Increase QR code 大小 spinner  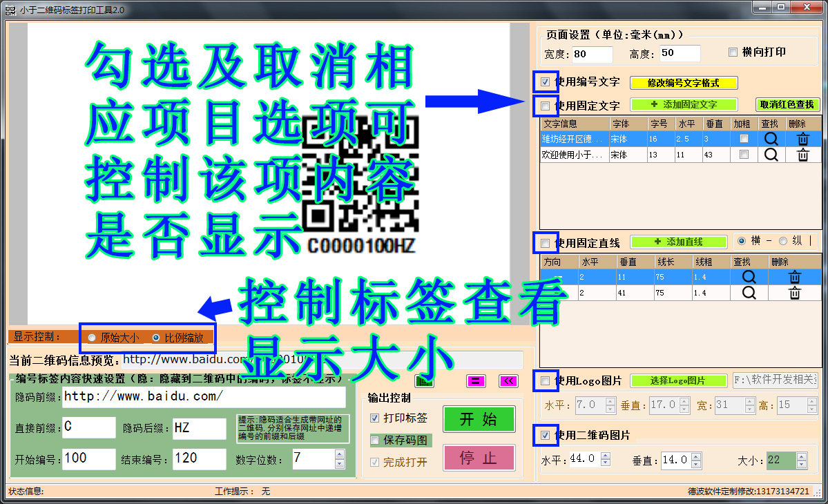click(802, 457)
